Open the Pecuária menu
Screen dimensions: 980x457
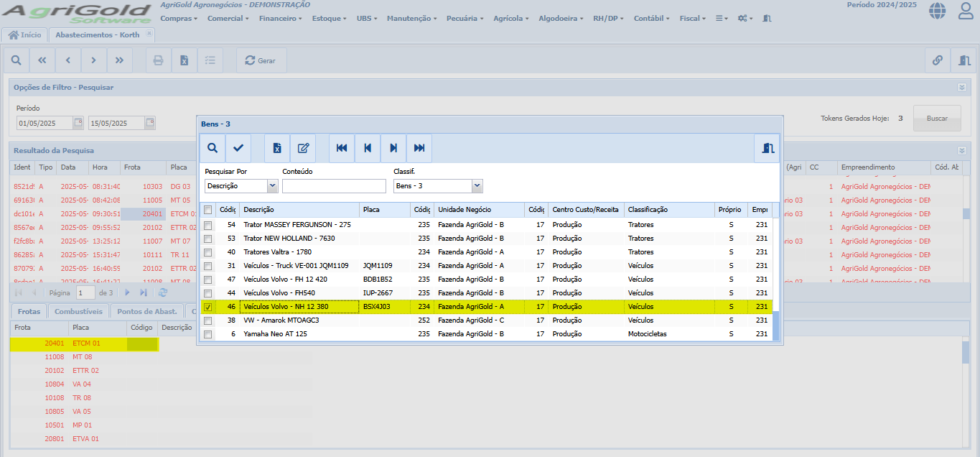[x=465, y=19]
